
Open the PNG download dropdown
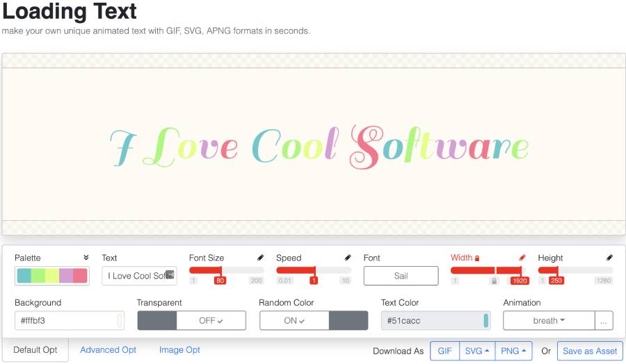click(x=513, y=351)
